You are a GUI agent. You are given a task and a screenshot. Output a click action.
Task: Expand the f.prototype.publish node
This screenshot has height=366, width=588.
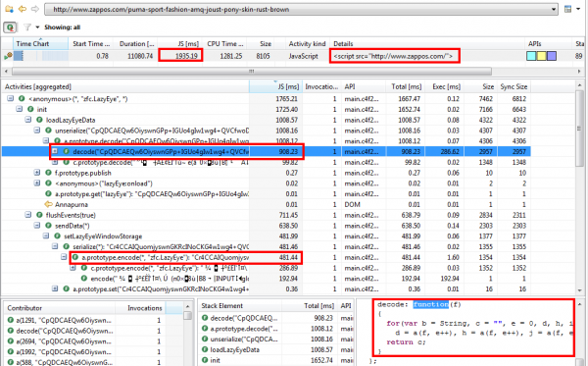coord(37,173)
